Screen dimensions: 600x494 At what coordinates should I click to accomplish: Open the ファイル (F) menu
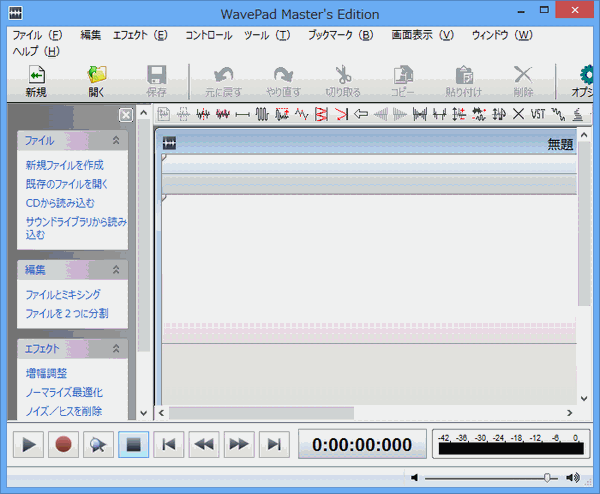(x=38, y=36)
